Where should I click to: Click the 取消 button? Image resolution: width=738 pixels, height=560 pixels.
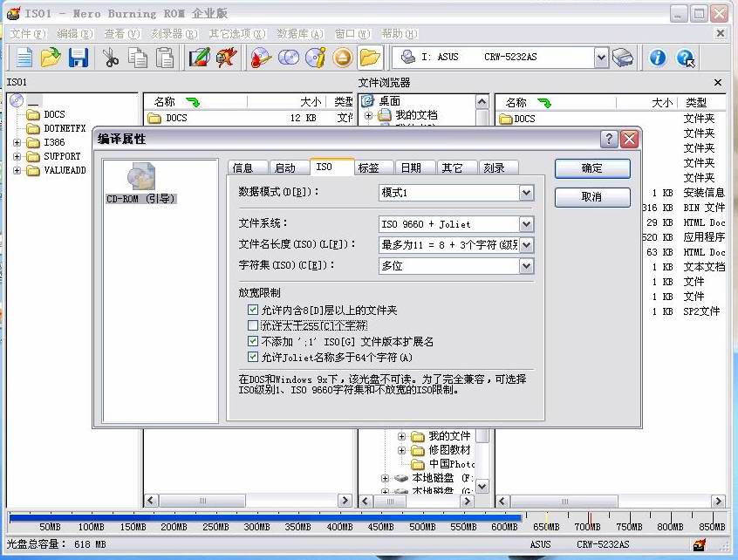(592, 197)
